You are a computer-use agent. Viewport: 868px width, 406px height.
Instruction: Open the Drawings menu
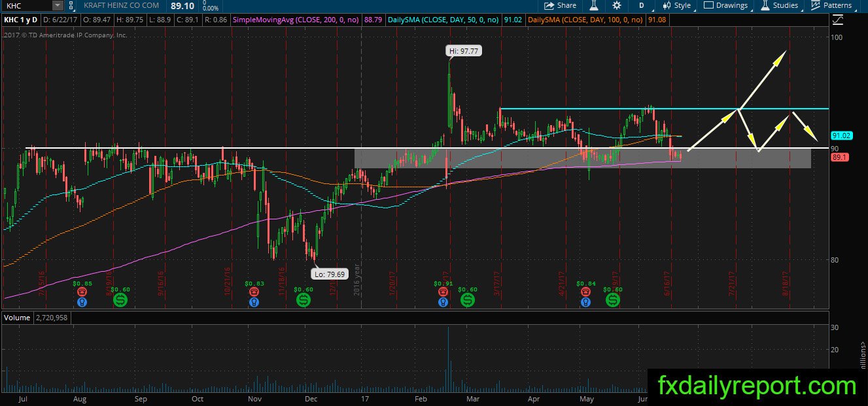click(726, 5)
